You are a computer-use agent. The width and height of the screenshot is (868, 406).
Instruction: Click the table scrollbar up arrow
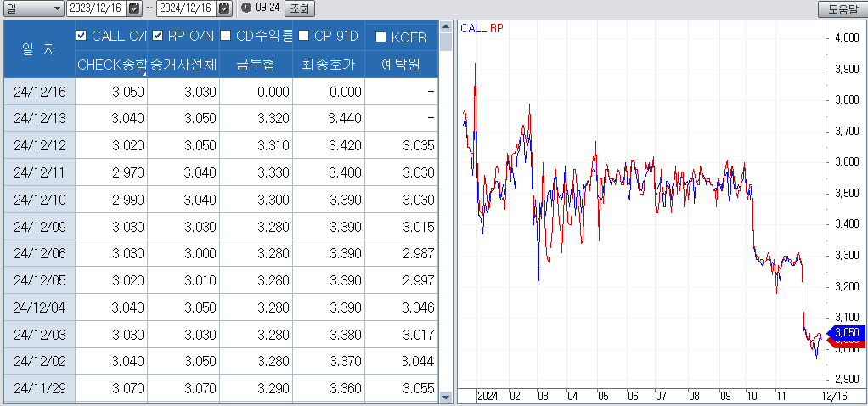click(x=446, y=28)
